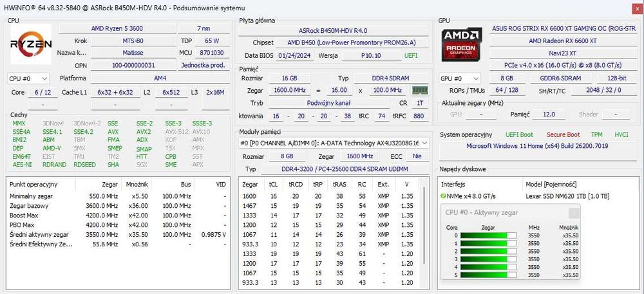Close the HWiNFO summary window
This screenshot has width=644, height=294.
click(636, 9)
